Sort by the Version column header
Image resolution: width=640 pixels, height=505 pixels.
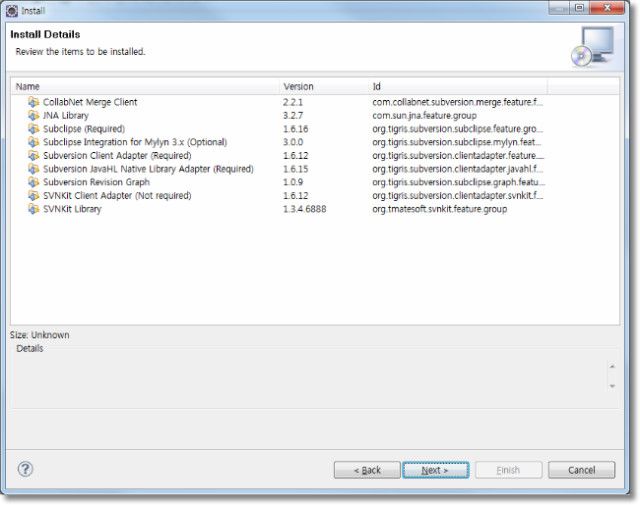tap(324, 87)
